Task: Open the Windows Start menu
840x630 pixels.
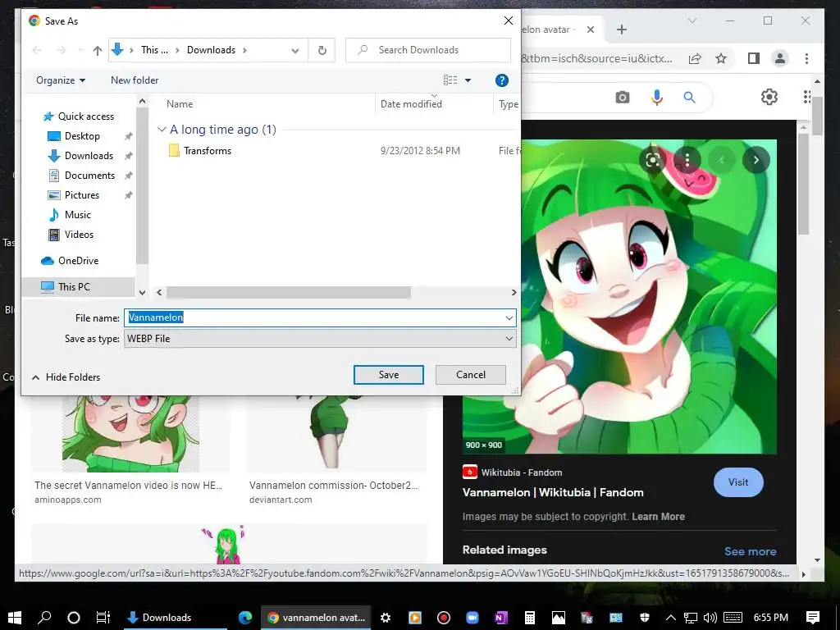Action: point(15,617)
